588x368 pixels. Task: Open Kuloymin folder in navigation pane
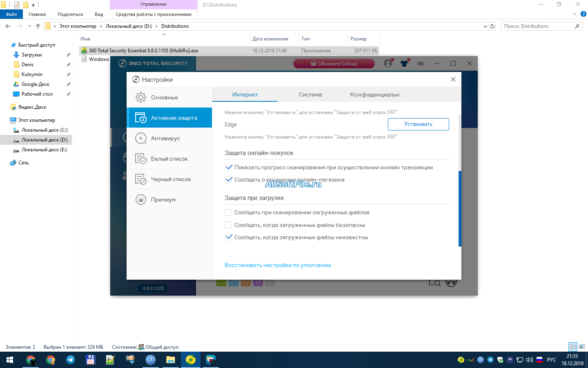pos(32,74)
